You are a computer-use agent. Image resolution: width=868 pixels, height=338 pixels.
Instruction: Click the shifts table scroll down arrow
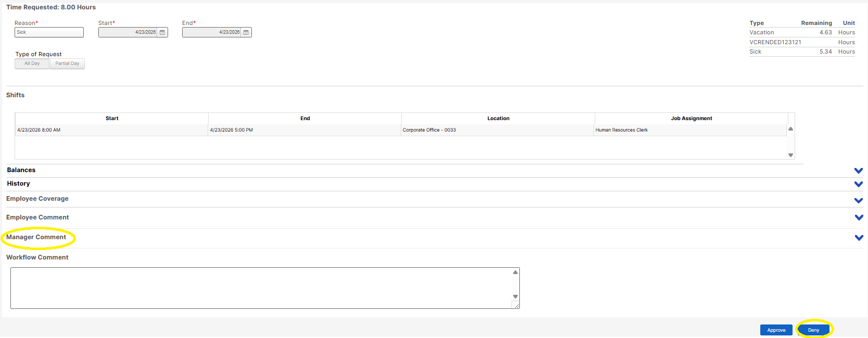790,155
